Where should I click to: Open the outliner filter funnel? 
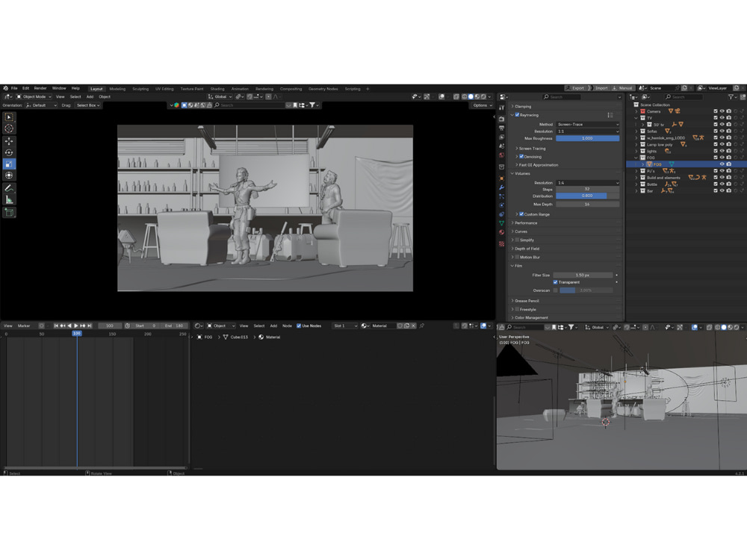click(x=731, y=97)
